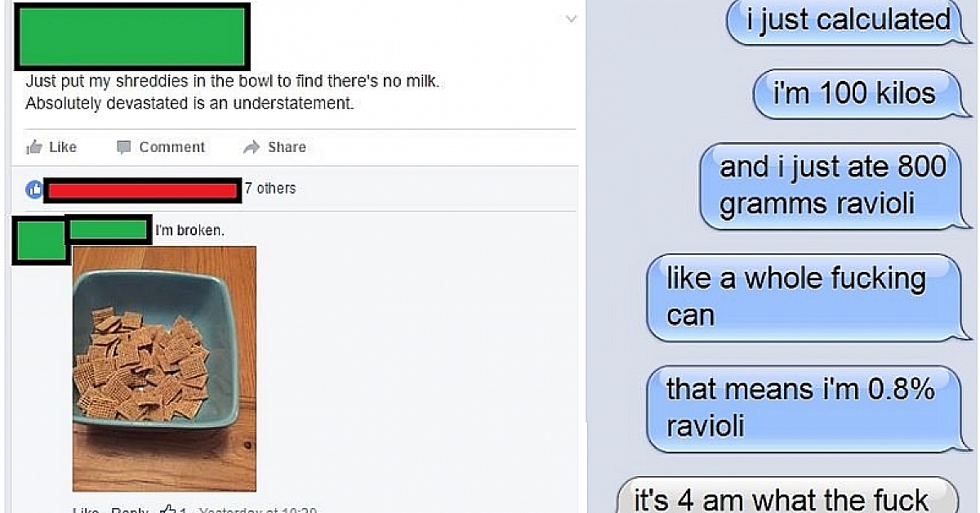Click the Like text button under post
980x513 pixels.
[63, 147]
